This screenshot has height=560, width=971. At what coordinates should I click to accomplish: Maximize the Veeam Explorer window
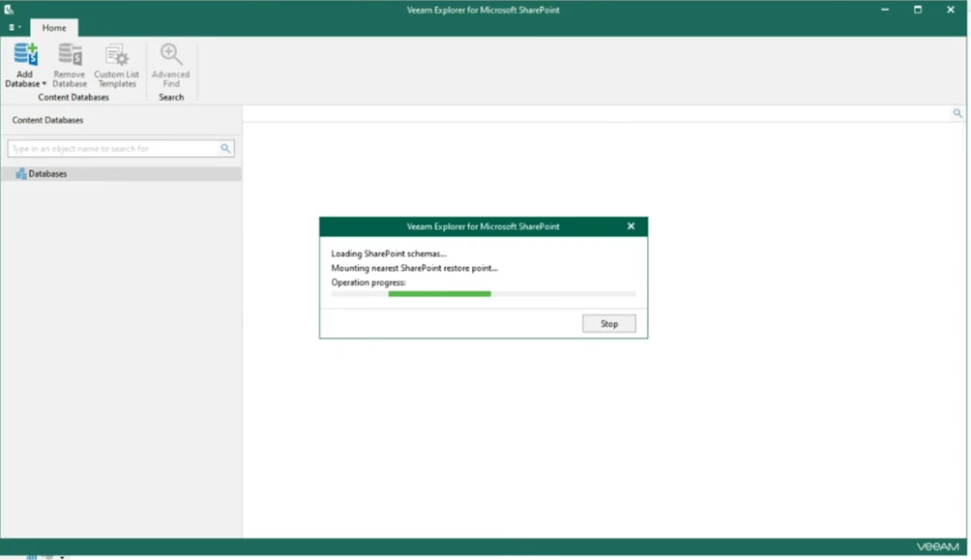tap(918, 10)
